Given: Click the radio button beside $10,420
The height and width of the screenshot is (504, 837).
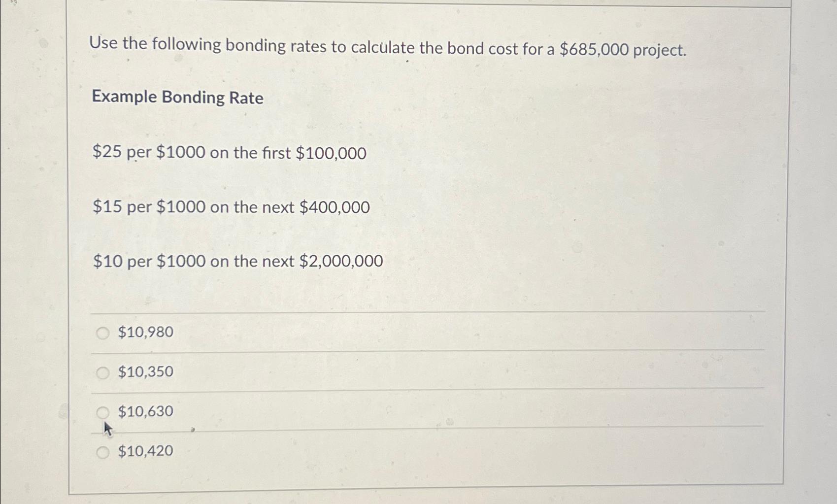Looking at the screenshot, I should (x=103, y=451).
